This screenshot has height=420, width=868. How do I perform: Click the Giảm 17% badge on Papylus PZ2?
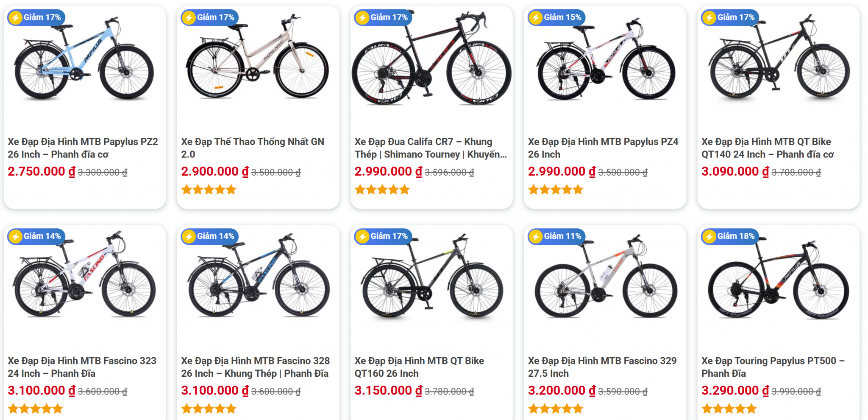click(x=36, y=17)
